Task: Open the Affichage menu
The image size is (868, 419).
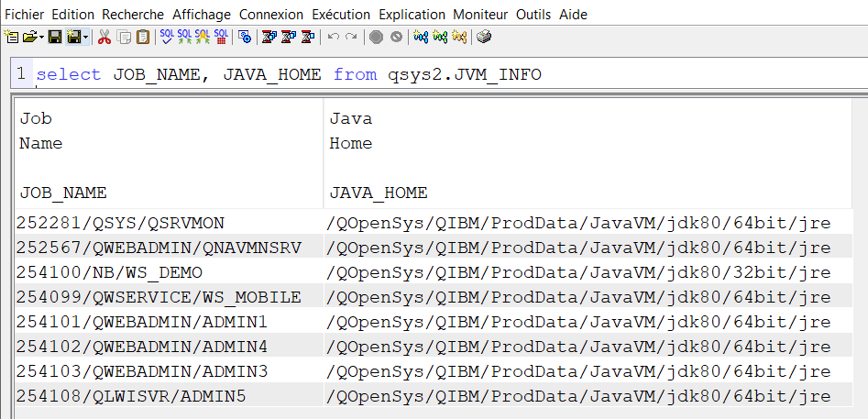Action: click(202, 15)
